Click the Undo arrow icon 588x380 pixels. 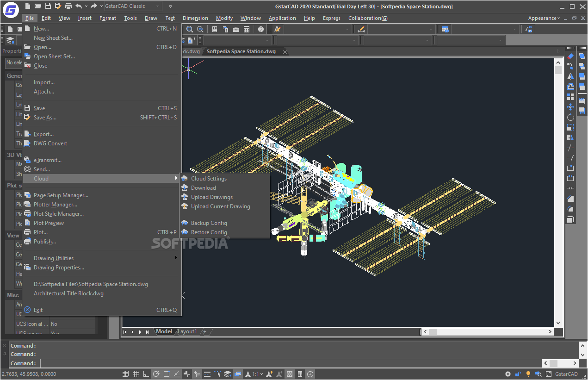pyautogui.click(x=79, y=6)
